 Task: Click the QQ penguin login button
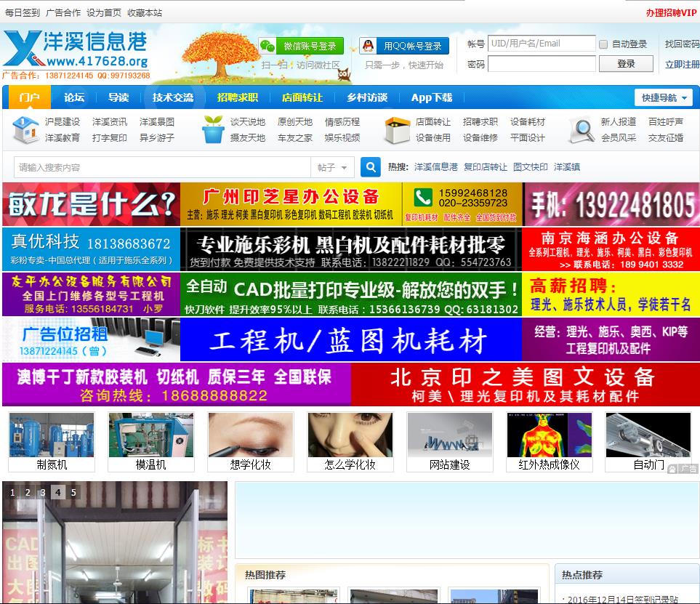click(x=404, y=46)
